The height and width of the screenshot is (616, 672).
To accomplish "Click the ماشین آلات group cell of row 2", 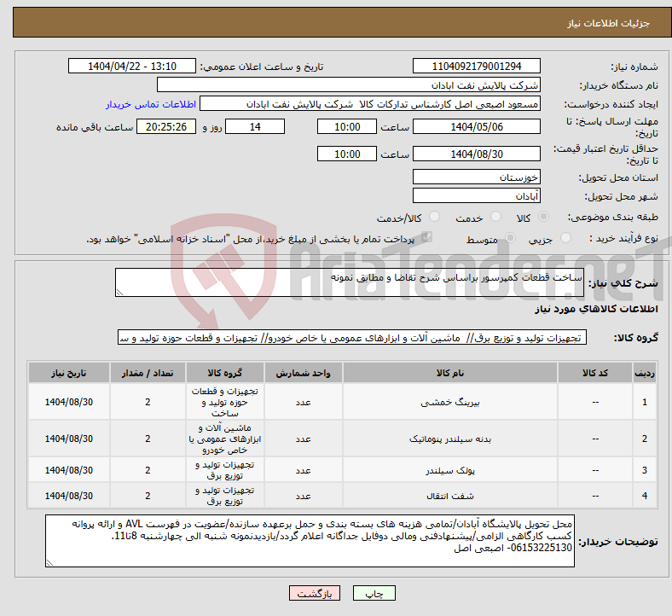I will click(x=225, y=439).
